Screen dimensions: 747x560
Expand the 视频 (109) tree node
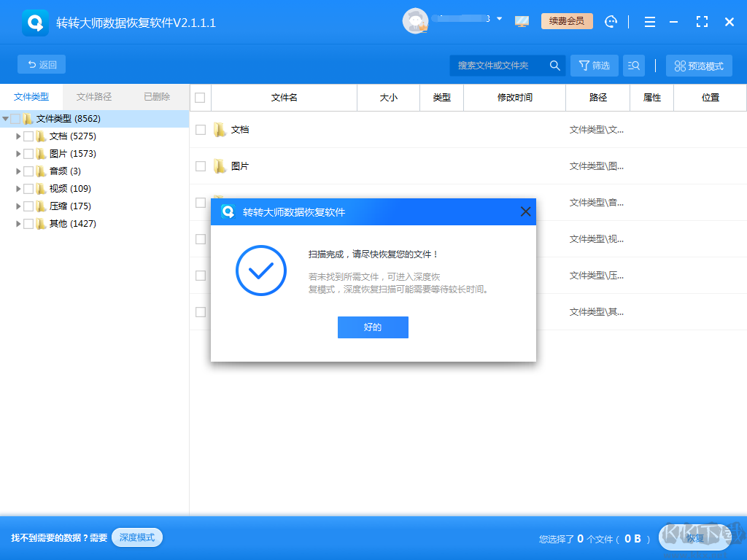click(18, 189)
